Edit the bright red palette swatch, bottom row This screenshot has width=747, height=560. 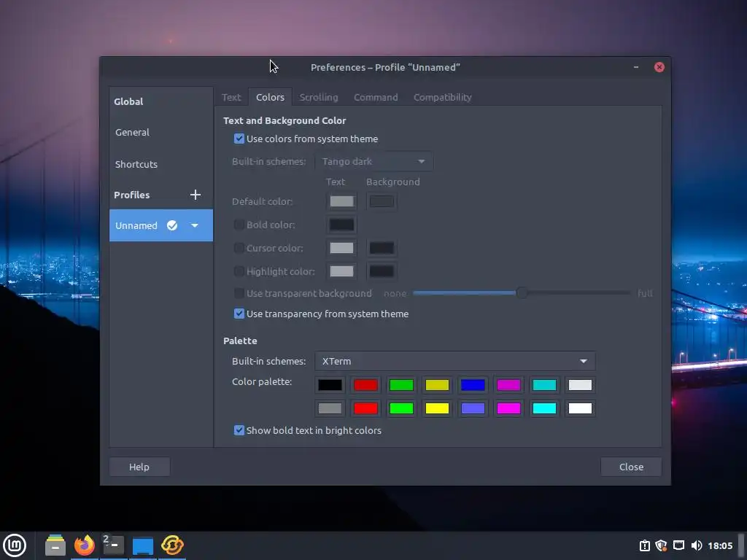tap(365, 408)
